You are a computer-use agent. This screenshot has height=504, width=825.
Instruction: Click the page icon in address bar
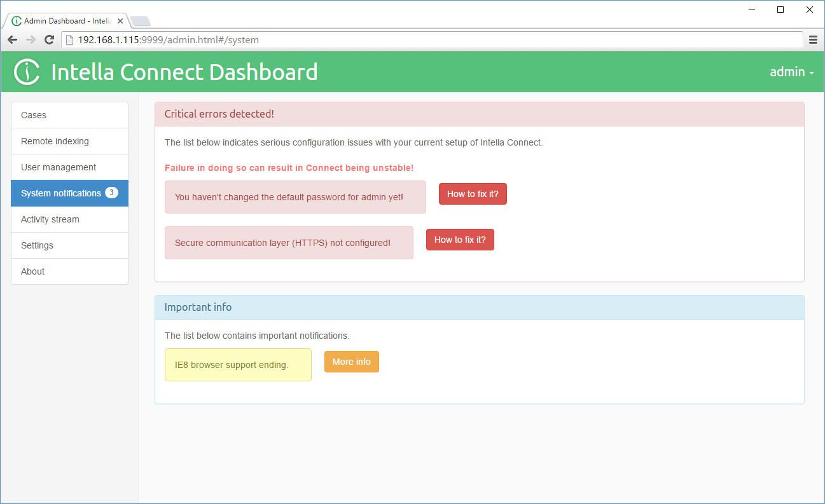(x=70, y=40)
